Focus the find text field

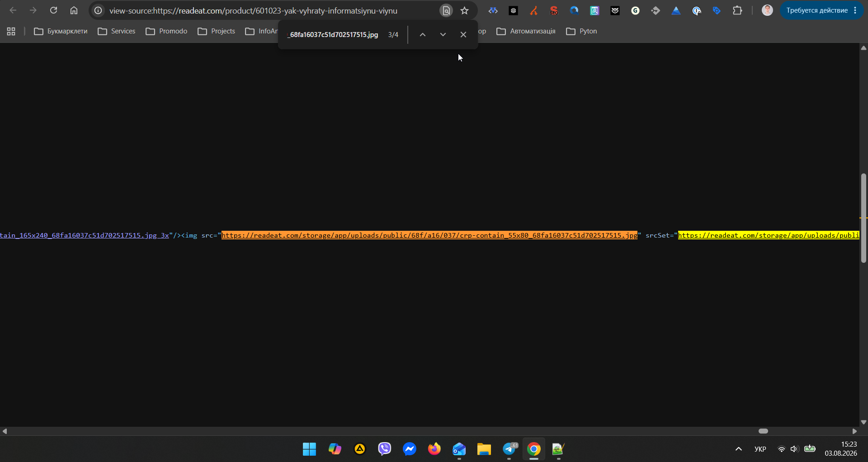click(x=334, y=35)
